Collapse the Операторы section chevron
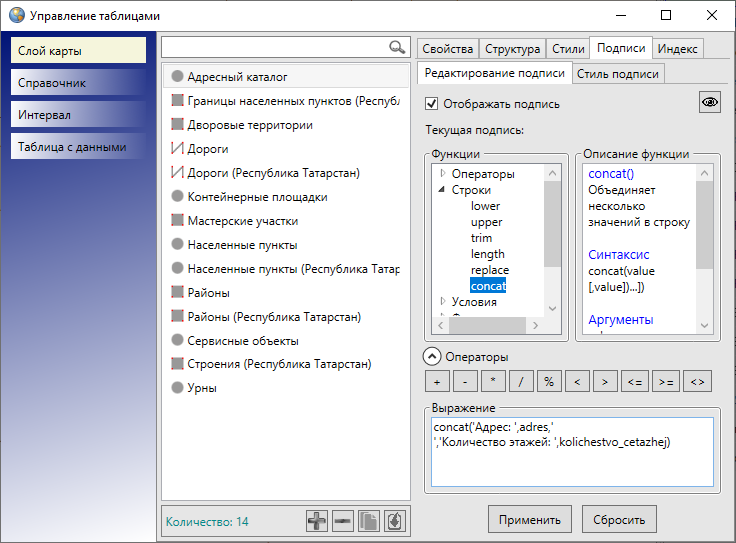Screen dimensions: 736x543 [431, 356]
